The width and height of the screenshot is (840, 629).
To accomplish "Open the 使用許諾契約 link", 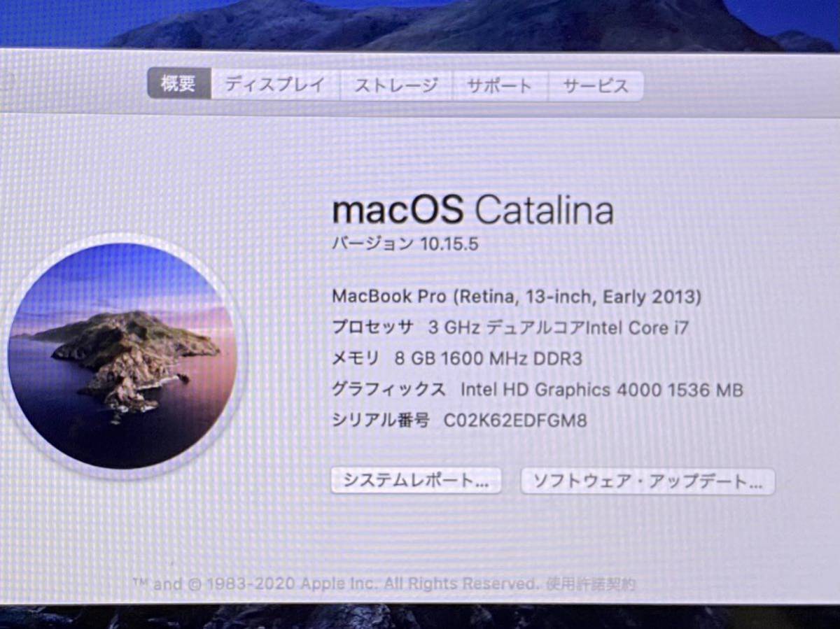I will (x=591, y=584).
